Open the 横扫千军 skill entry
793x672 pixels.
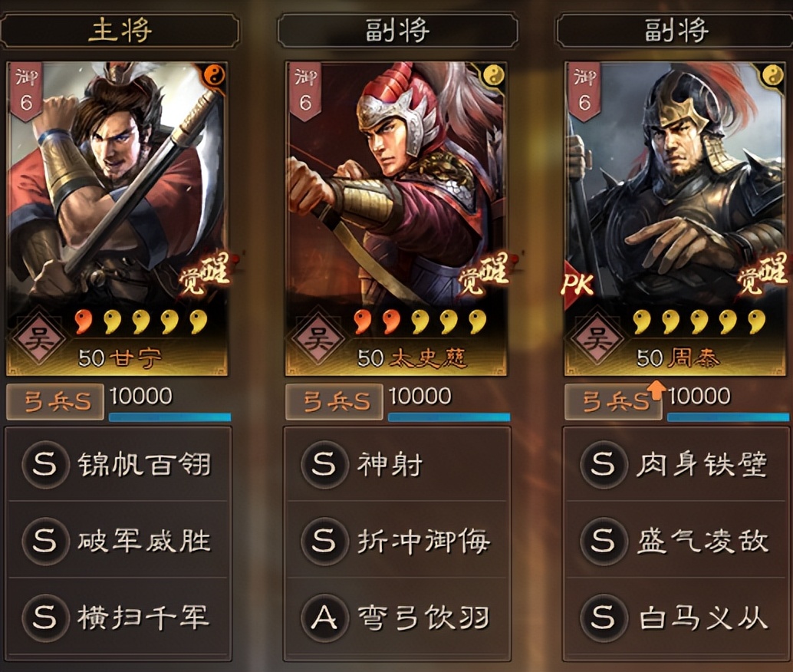pos(118,618)
